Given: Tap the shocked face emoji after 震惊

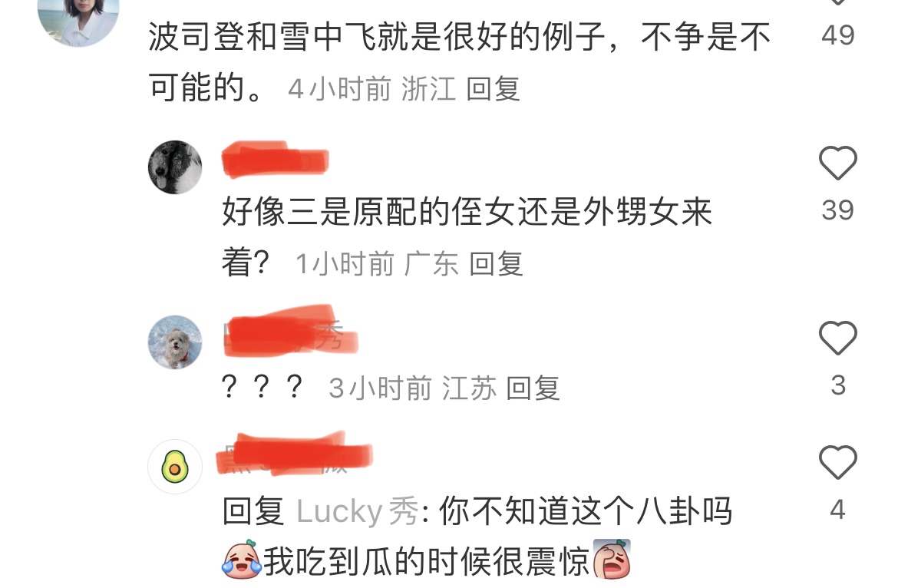Looking at the screenshot, I should pos(612,560).
